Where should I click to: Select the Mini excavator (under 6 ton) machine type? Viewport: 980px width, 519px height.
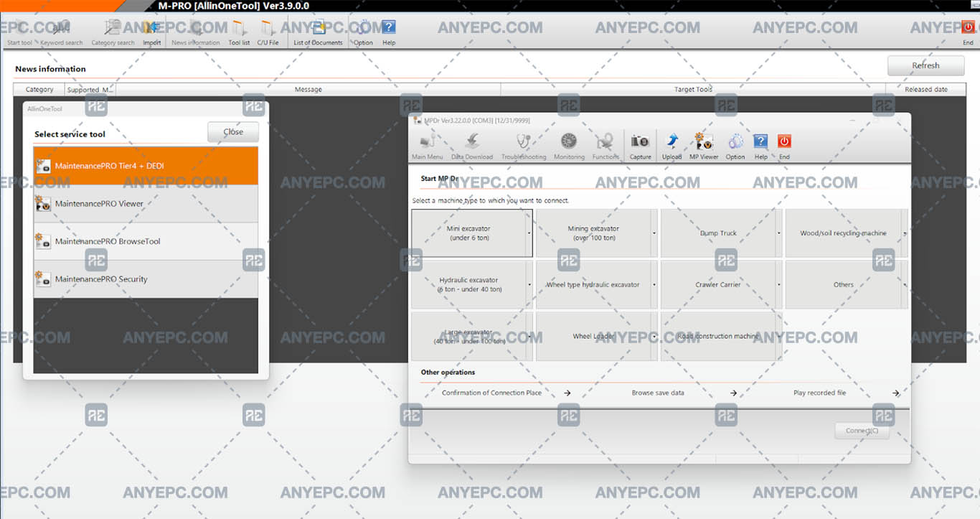click(x=469, y=233)
